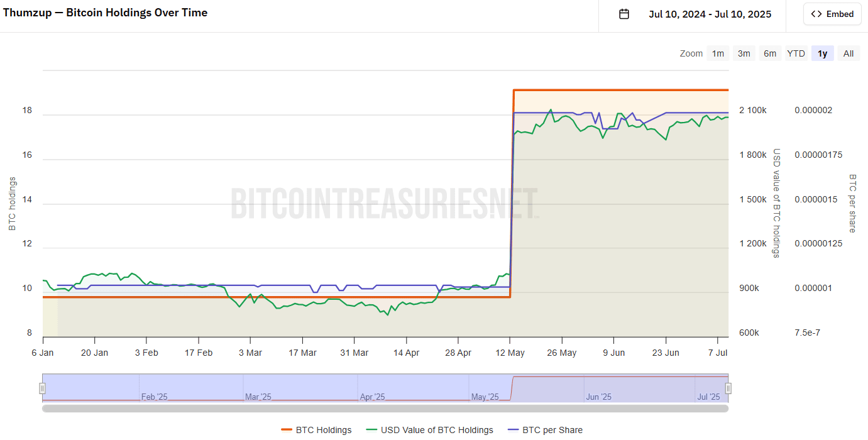The height and width of the screenshot is (440, 868).
Task: Click the 17 Mar x-axis label
Action: (x=302, y=353)
